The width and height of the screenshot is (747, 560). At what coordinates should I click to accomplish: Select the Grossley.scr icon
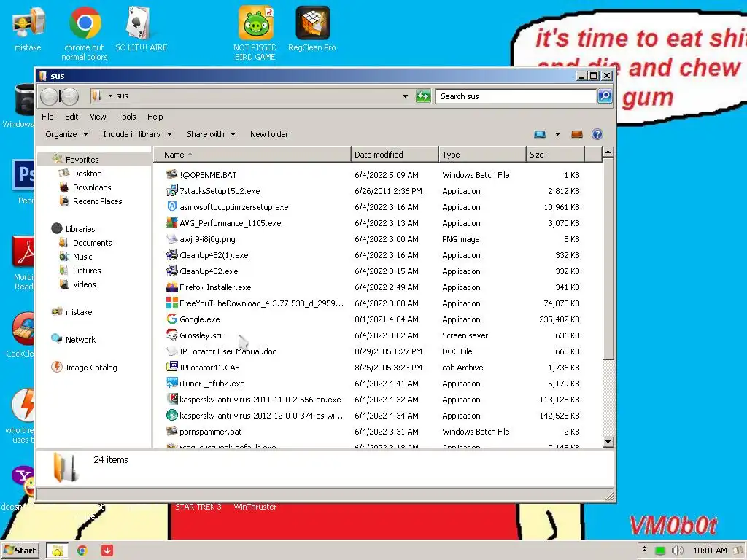tap(171, 335)
